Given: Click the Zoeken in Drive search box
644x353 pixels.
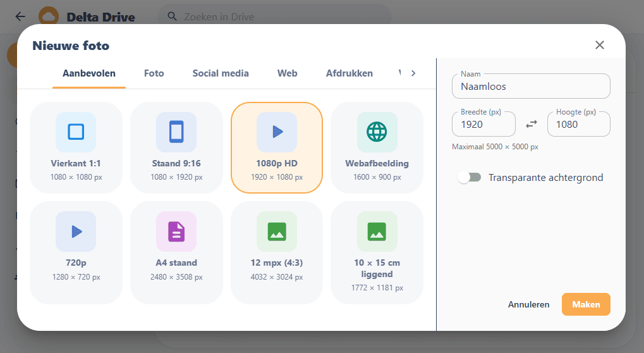Looking at the screenshot, I should [x=275, y=16].
